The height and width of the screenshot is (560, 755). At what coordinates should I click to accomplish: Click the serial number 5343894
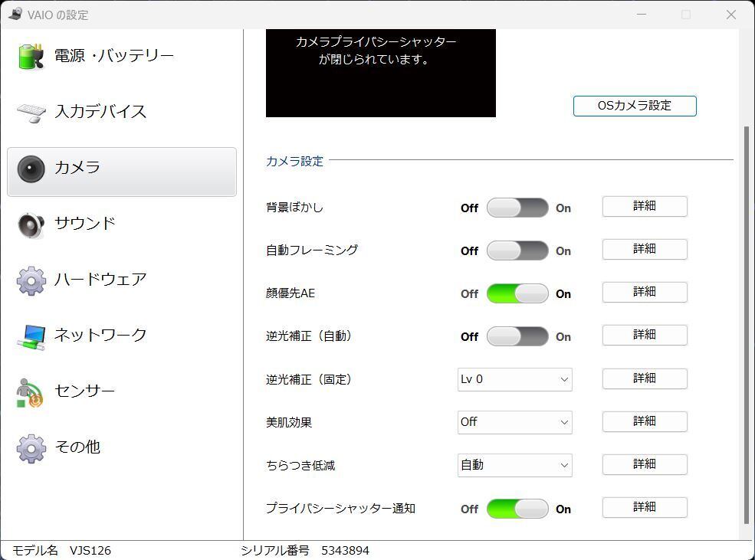click(x=345, y=550)
